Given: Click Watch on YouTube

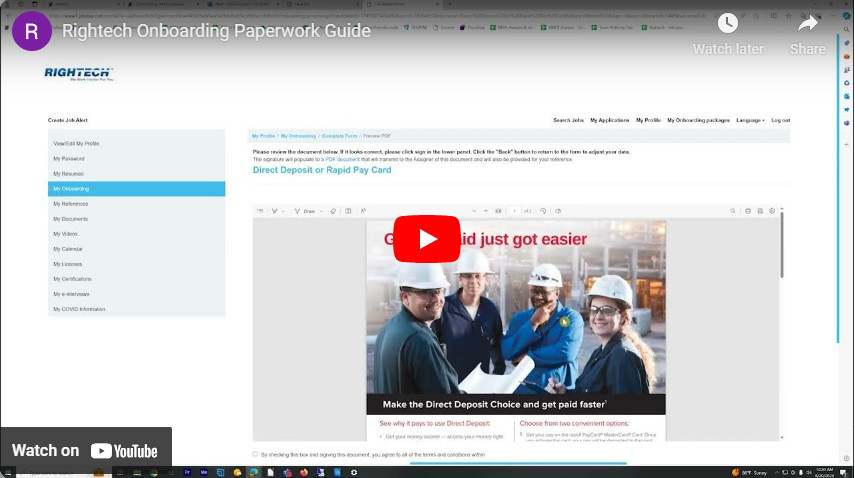Looking at the screenshot, I should [x=85, y=451].
